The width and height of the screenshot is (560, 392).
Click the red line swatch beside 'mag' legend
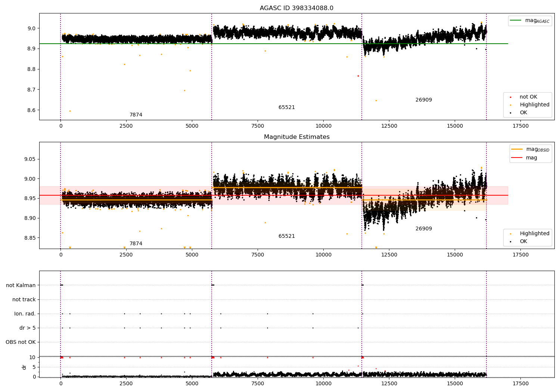517,158
